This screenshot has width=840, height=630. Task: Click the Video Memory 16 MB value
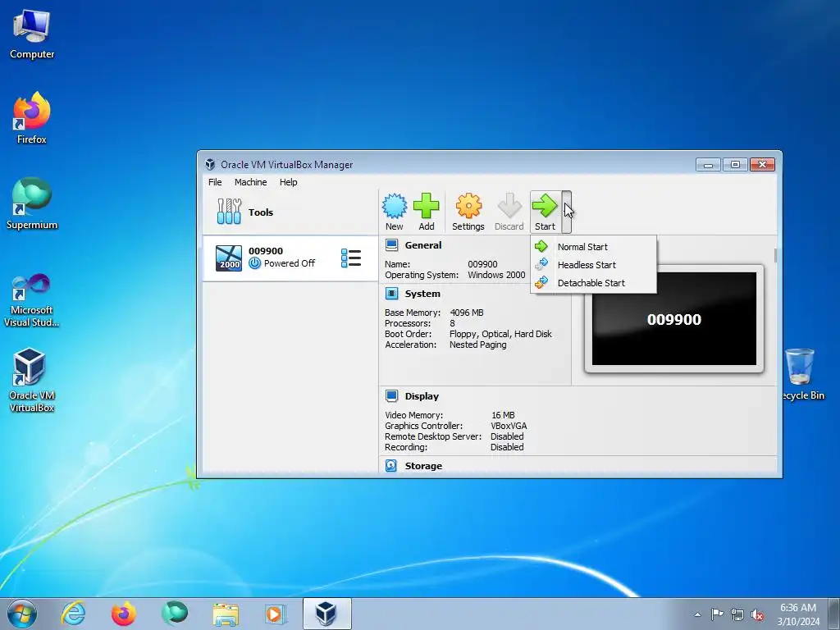coord(503,415)
